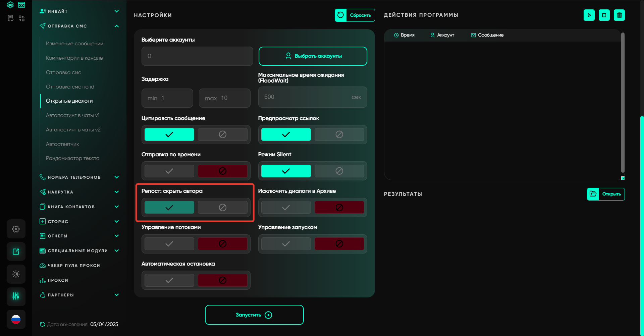Screen dimensions: 644x336
Task: Select Рандомизатор текста in sidebar
Action: pos(72,158)
